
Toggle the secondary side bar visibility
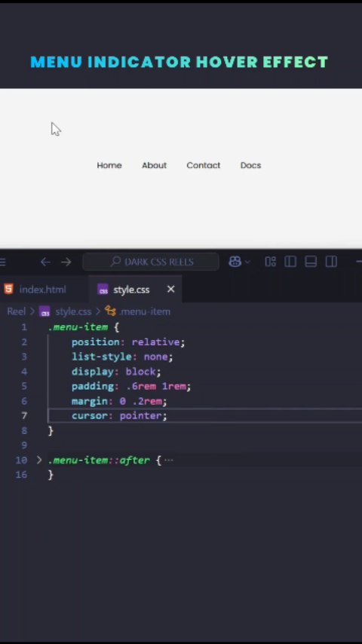[331, 262]
